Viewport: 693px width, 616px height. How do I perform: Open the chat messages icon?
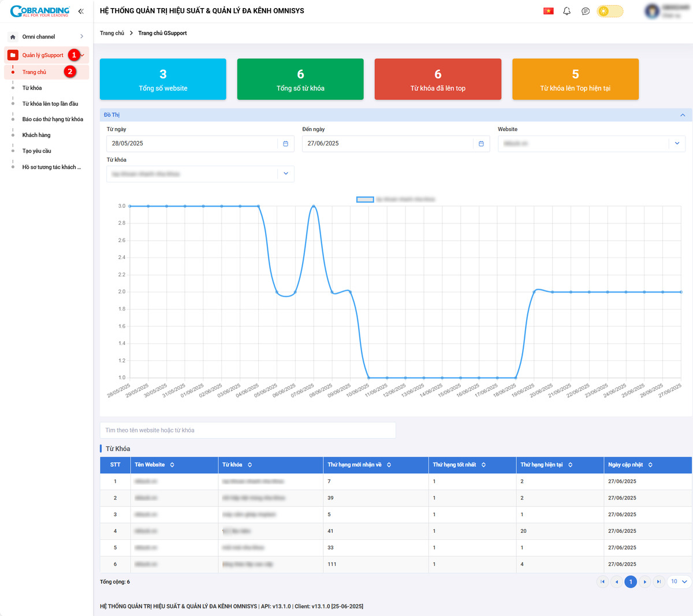coord(586,11)
